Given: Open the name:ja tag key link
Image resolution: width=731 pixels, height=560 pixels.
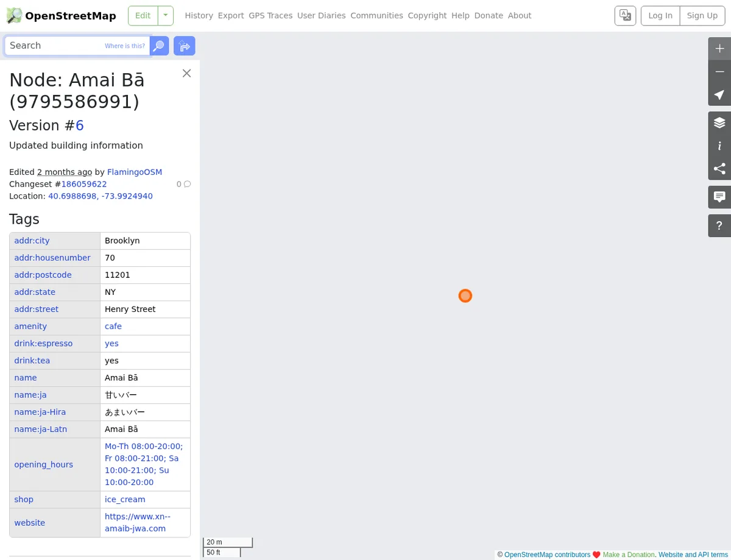Looking at the screenshot, I should (x=30, y=395).
